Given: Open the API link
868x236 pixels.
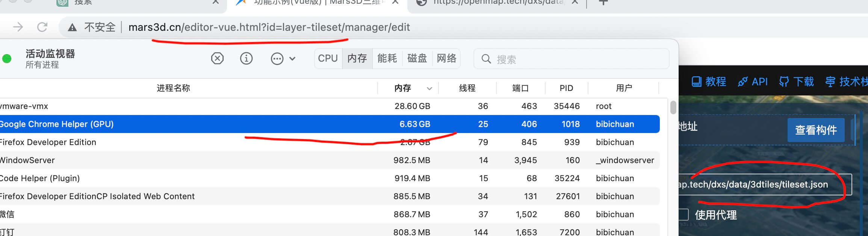Looking at the screenshot, I should tap(753, 82).
